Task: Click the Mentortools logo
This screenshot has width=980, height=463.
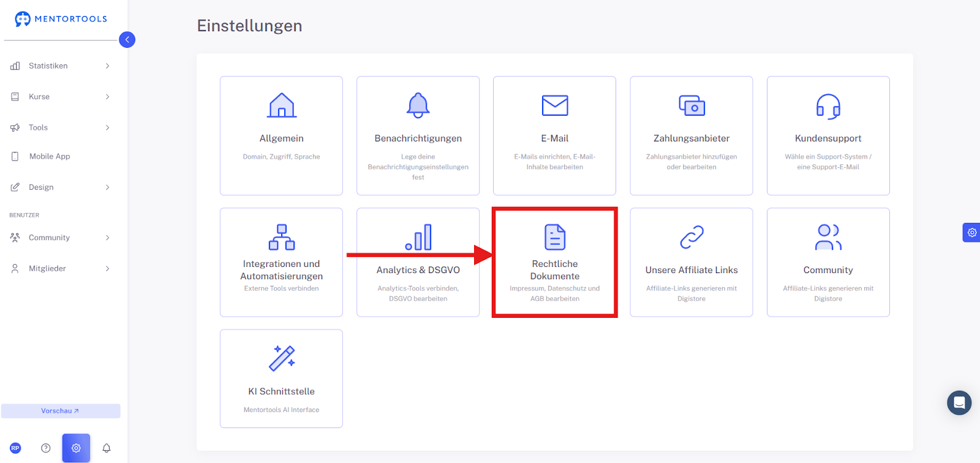Action: pyautogui.click(x=61, y=19)
